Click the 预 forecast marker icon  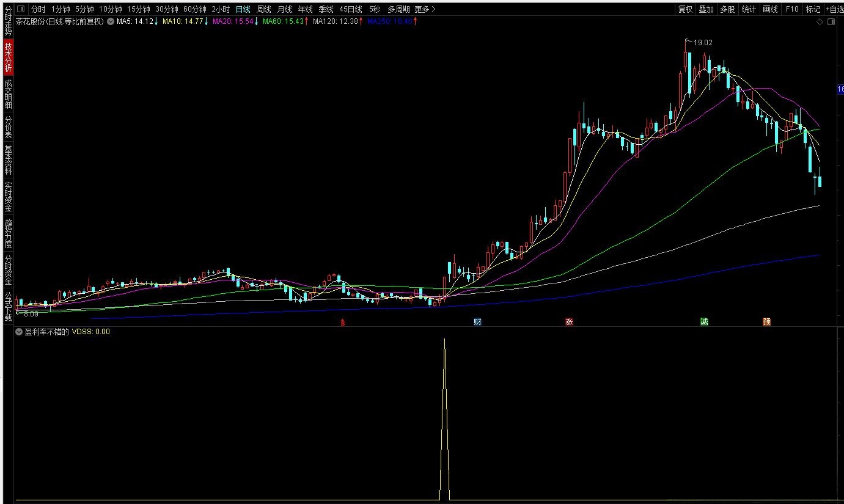pyautogui.click(x=766, y=321)
